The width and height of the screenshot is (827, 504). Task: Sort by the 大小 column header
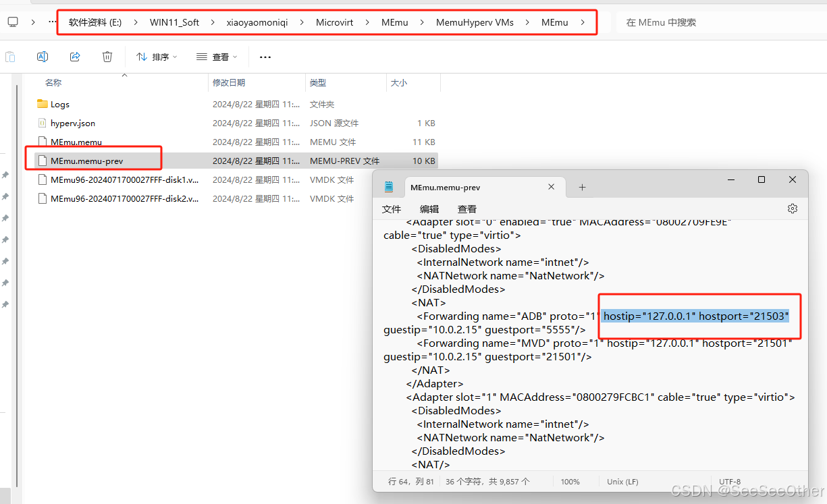click(x=398, y=82)
